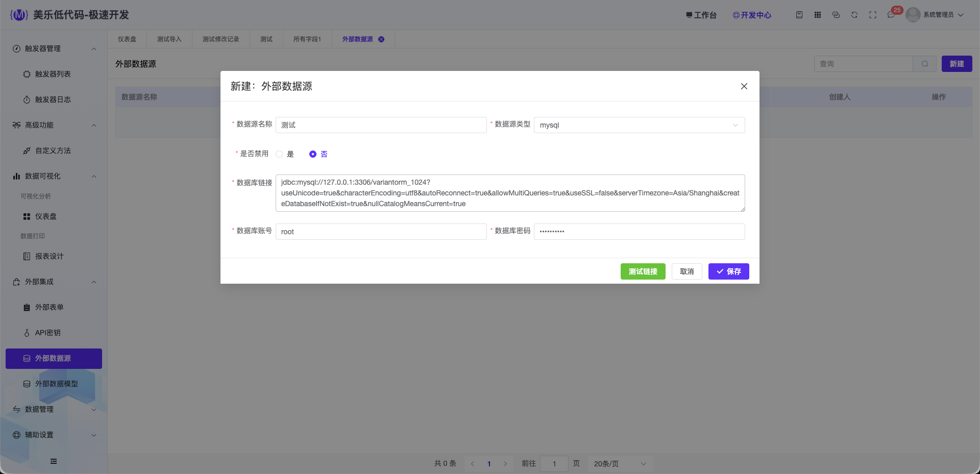Open the 系统管理员 user dropdown
The height and width of the screenshot is (474, 980).
pos(943,15)
